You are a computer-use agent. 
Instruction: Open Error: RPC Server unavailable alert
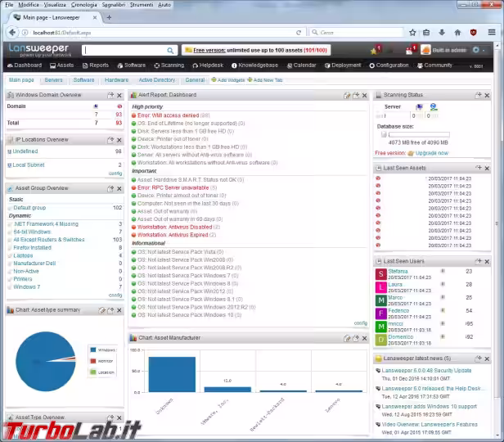(173, 187)
